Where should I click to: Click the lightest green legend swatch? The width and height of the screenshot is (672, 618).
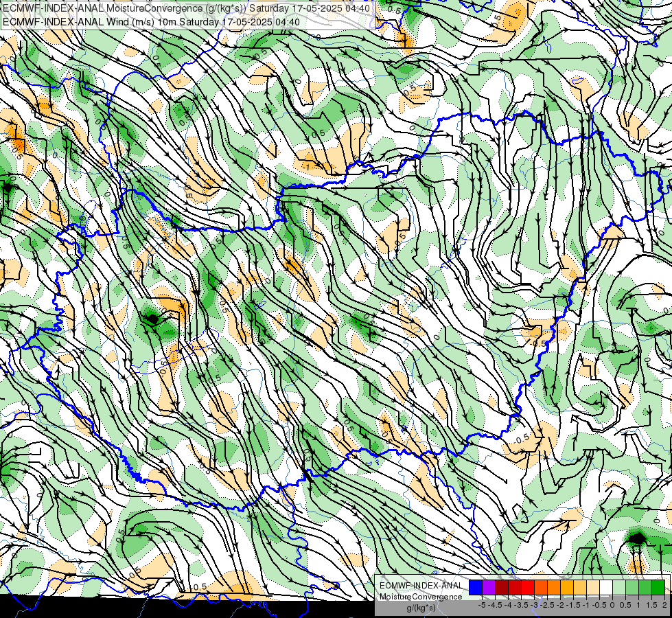pos(619,588)
